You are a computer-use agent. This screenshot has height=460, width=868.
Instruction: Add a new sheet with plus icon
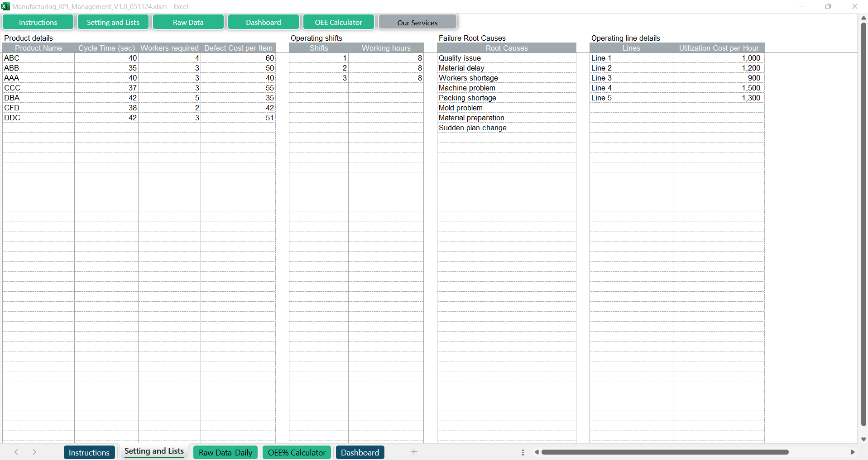[x=414, y=452]
